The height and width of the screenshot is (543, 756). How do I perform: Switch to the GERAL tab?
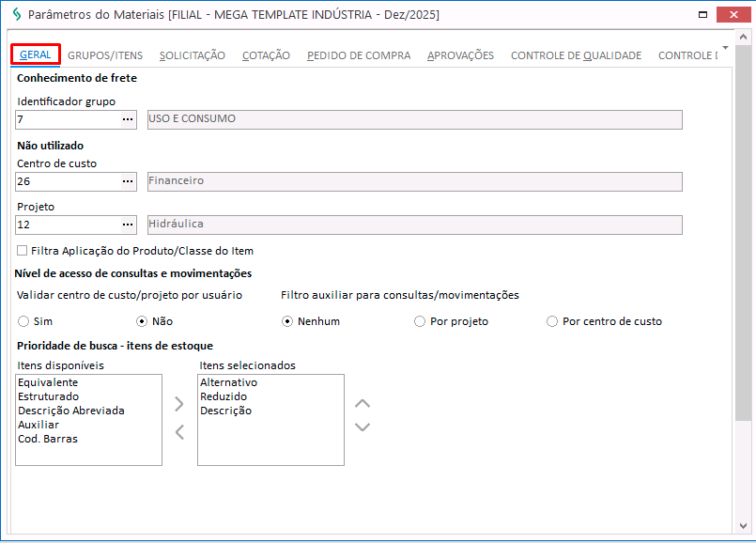(35, 54)
